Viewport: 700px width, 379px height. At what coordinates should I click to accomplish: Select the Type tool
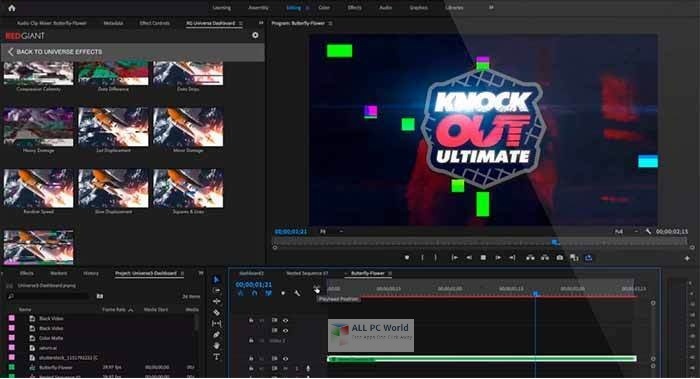click(217, 356)
